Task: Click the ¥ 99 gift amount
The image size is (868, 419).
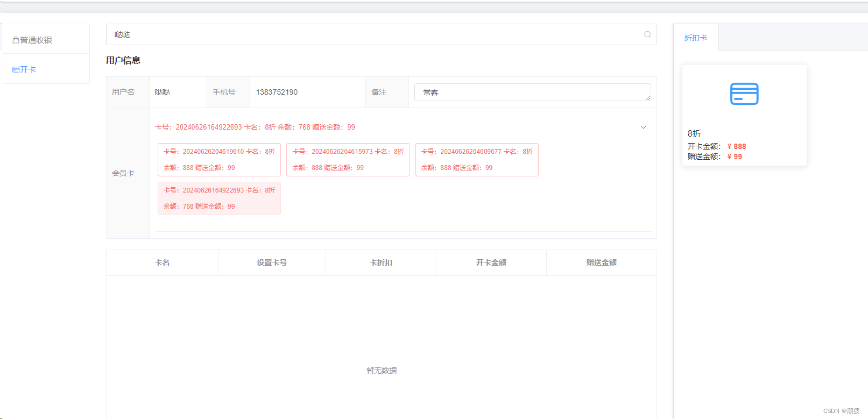Action: click(734, 157)
